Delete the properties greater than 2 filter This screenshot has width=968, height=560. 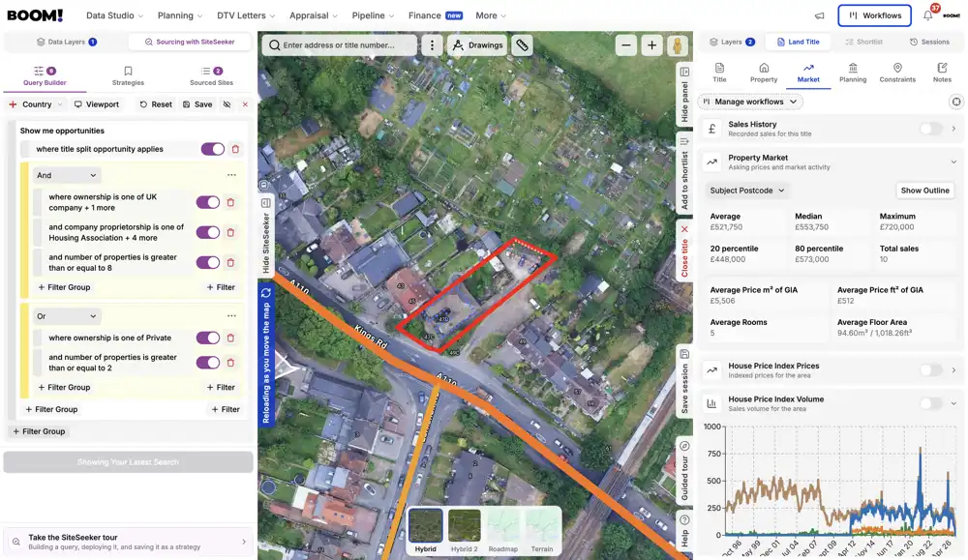(231, 363)
